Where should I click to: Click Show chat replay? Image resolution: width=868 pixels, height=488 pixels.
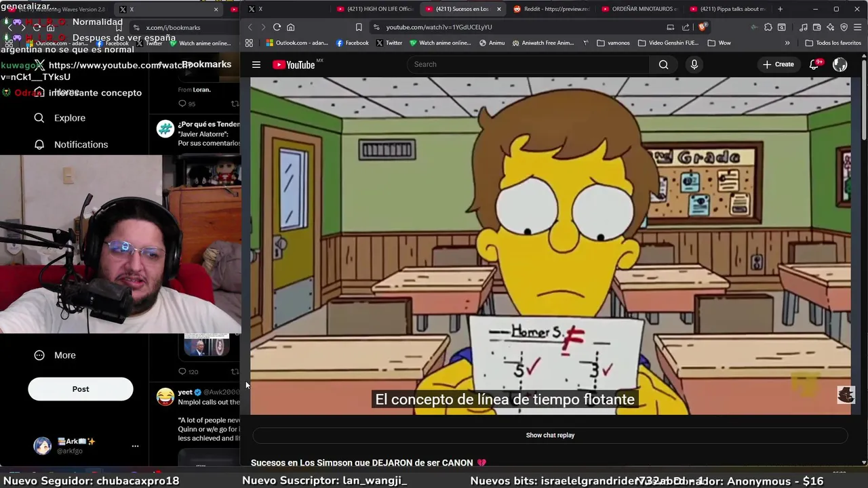550,435
